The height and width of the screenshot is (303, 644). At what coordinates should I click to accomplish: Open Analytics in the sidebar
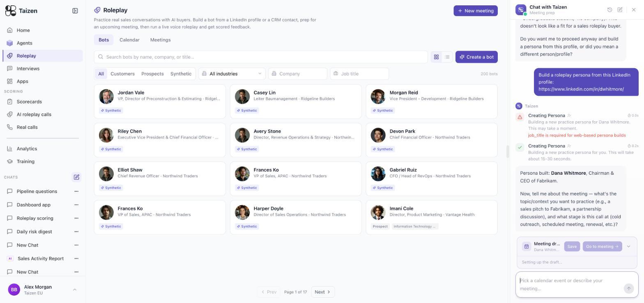point(43,148)
